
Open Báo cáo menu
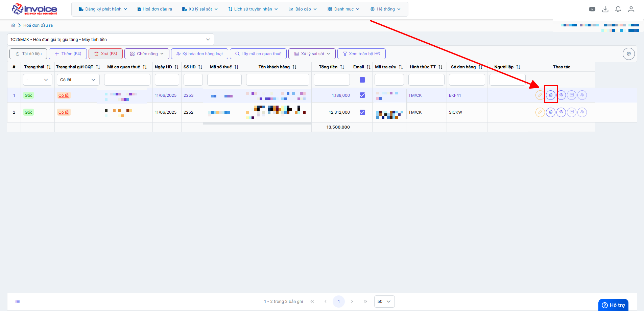click(303, 9)
